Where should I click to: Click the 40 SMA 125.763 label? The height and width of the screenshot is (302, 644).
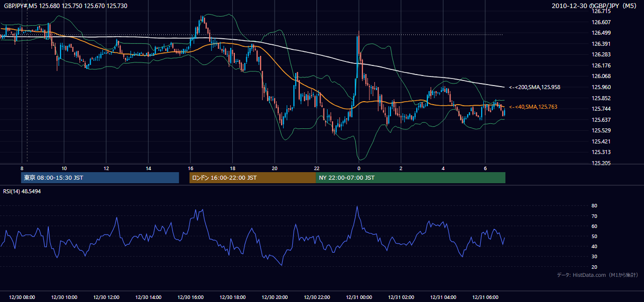point(533,107)
